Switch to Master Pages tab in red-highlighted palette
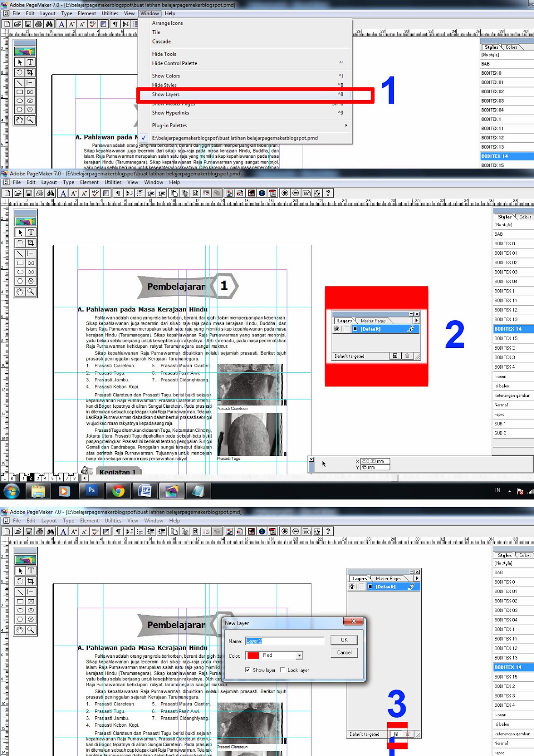This screenshot has height=756, width=534. click(x=373, y=321)
